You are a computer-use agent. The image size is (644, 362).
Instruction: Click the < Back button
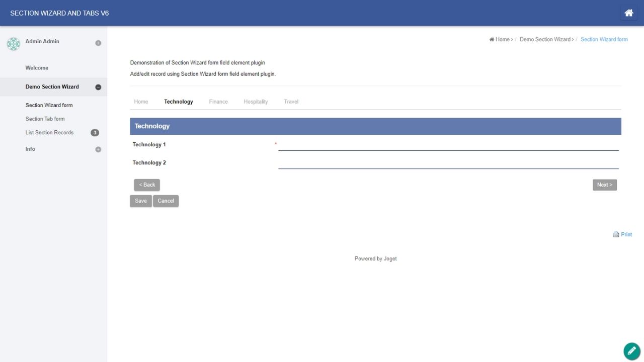point(147,185)
